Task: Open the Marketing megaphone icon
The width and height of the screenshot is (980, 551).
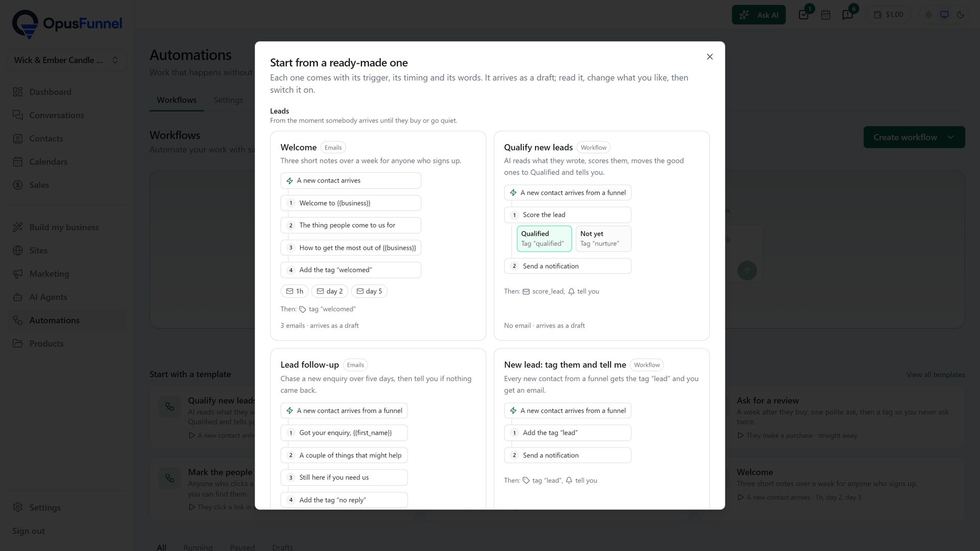Action: tap(18, 273)
